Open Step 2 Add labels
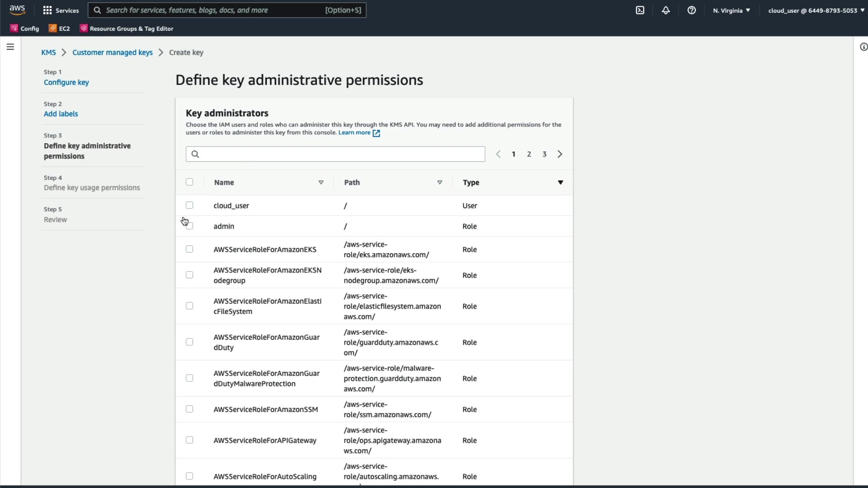The height and width of the screenshot is (488, 868). (x=61, y=114)
